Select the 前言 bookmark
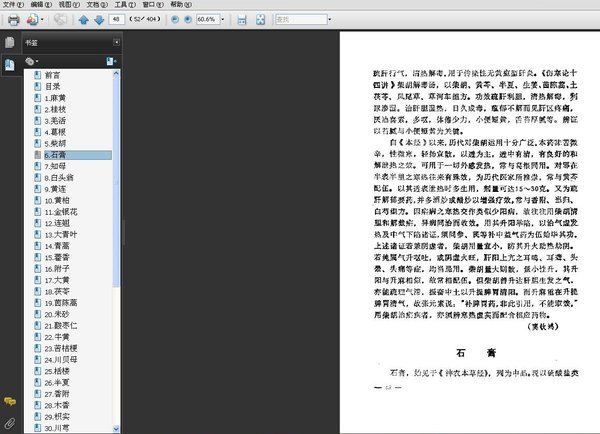Screen dimensions: 600x434 click(52, 75)
